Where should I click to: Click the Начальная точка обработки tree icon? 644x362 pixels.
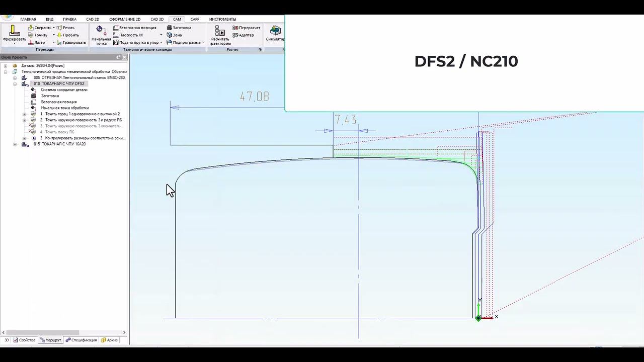[33, 108]
